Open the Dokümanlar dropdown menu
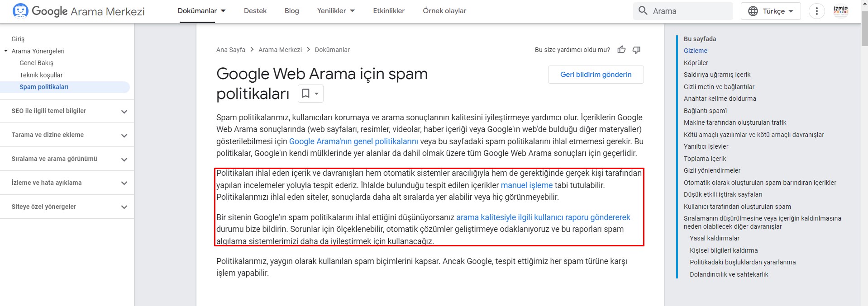The width and height of the screenshot is (868, 306). (202, 11)
